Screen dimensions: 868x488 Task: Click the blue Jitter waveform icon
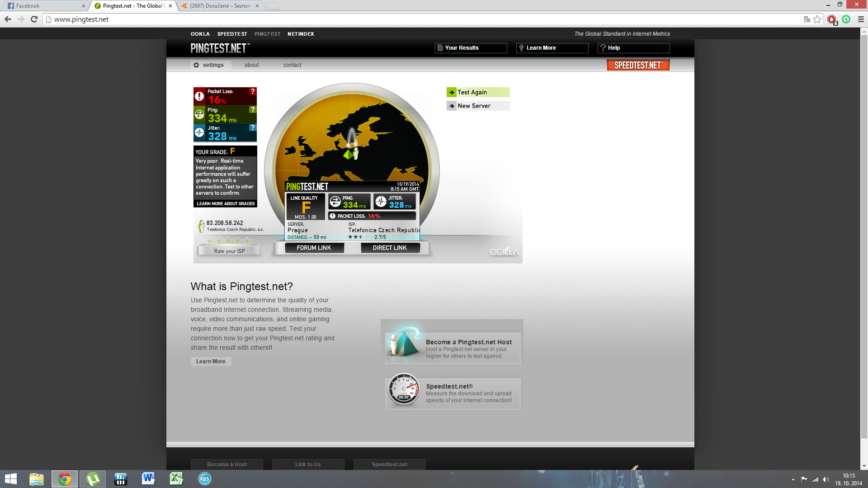(x=199, y=132)
